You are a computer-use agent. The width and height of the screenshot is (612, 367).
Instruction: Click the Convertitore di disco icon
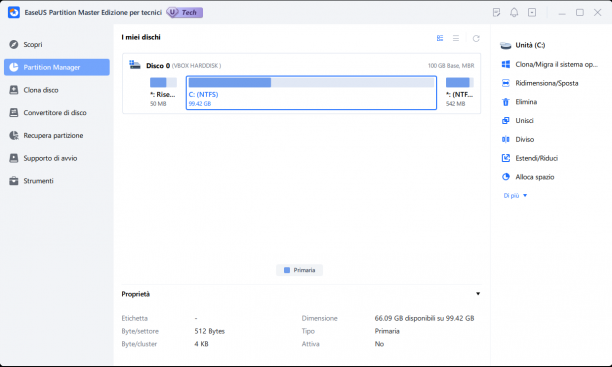(14, 112)
